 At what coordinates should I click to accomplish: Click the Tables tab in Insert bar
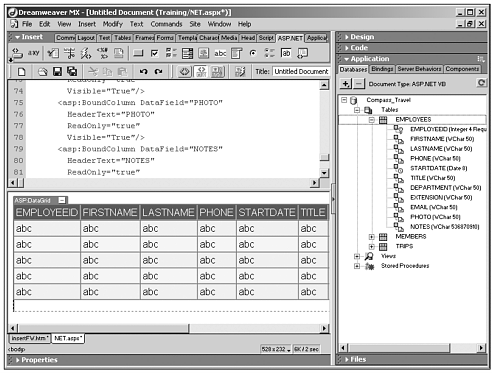click(x=122, y=38)
